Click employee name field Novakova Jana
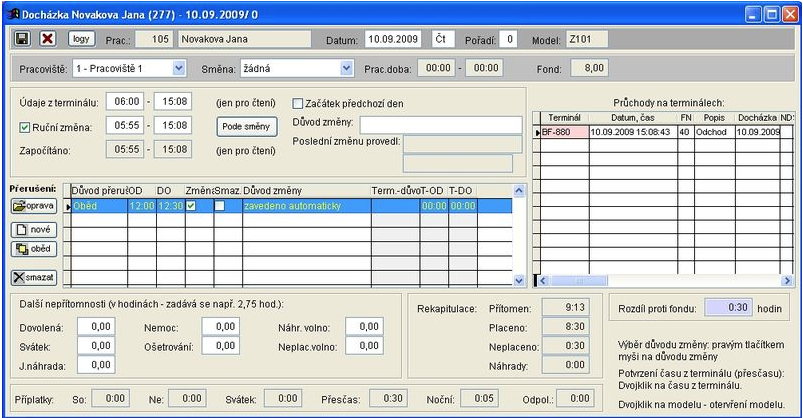 (x=244, y=39)
